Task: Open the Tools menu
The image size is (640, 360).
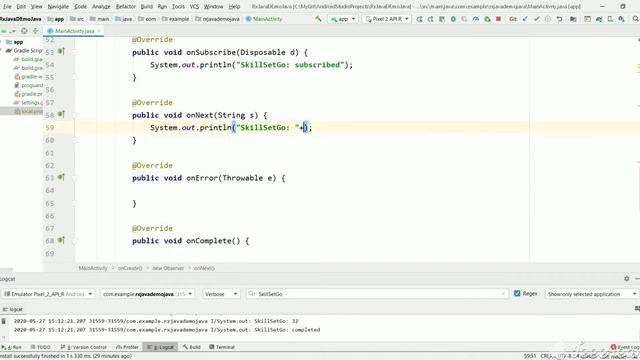Action: tap(178, 7)
